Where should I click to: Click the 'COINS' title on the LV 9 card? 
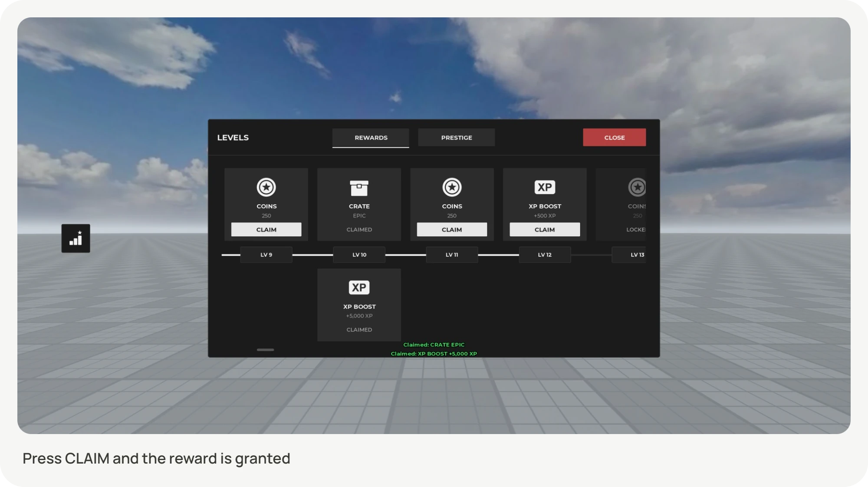click(x=266, y=206)
